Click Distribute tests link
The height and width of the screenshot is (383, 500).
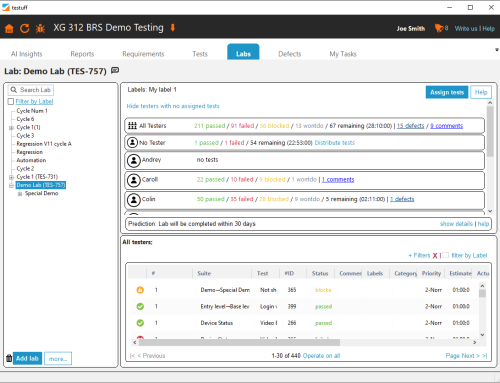pos(335,143)
